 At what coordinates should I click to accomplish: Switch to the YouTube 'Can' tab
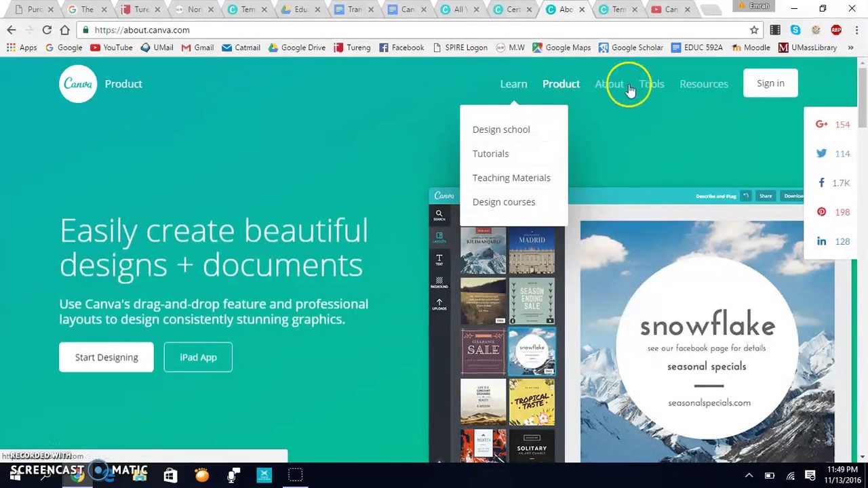tap(671, 9)
